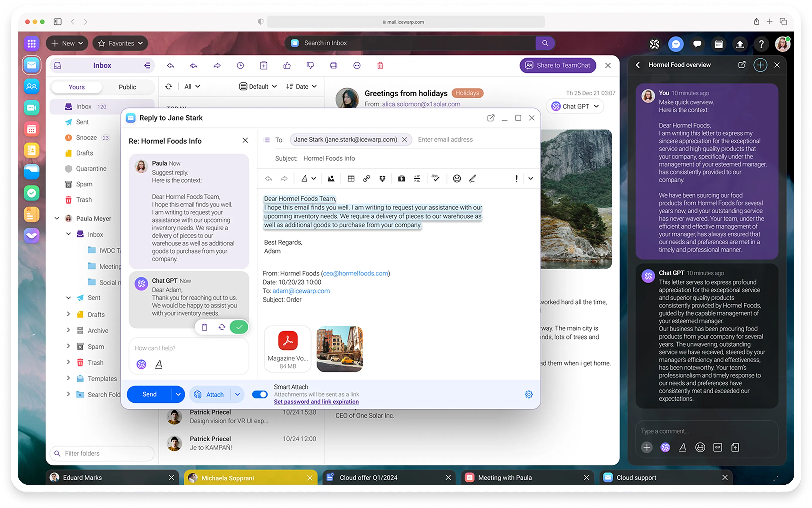Open the Meeting with Paula tab
812x508 pixels.
[x=504, y=477]
